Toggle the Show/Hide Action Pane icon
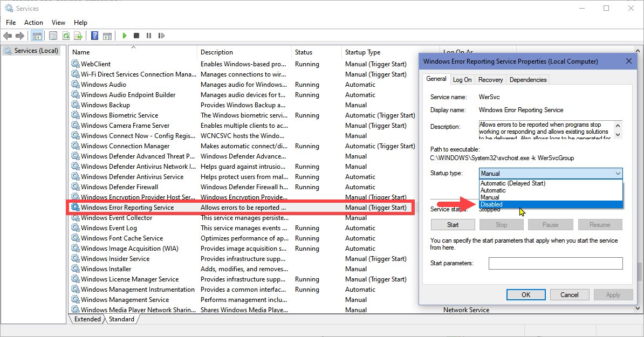The height and width of the screenshot is (337, 644). pyautogui.click(x=107, y=36)
